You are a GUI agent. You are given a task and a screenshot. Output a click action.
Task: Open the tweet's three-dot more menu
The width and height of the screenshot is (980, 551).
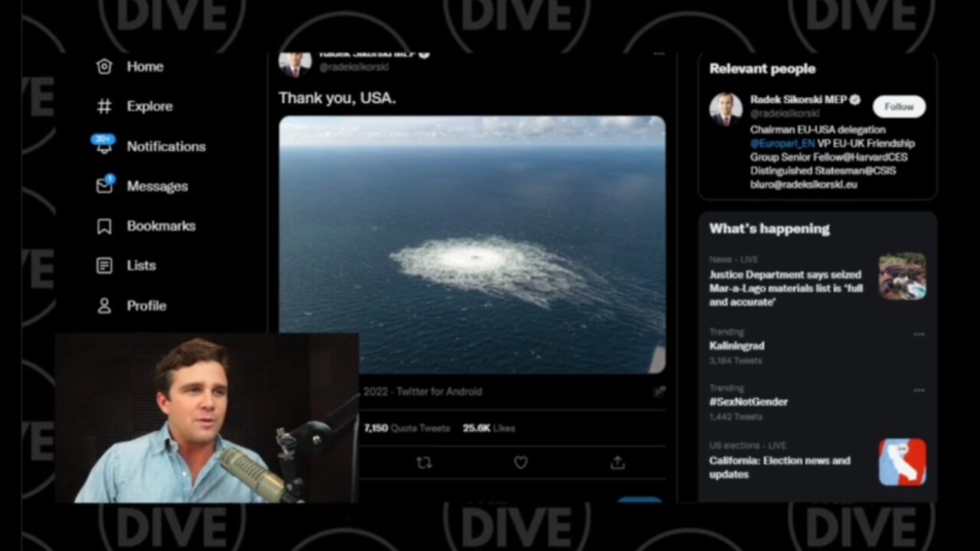point(659,54)
